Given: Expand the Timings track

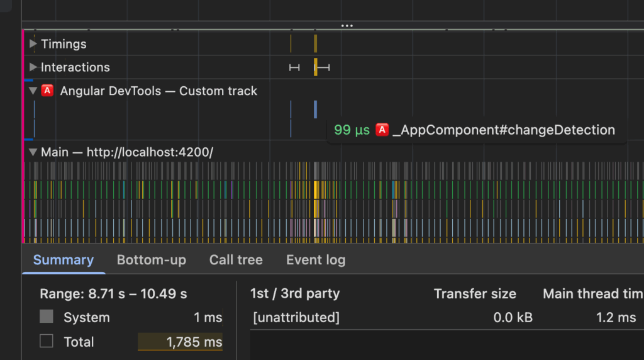Looking at the screenshot, I should pos(33,44).
